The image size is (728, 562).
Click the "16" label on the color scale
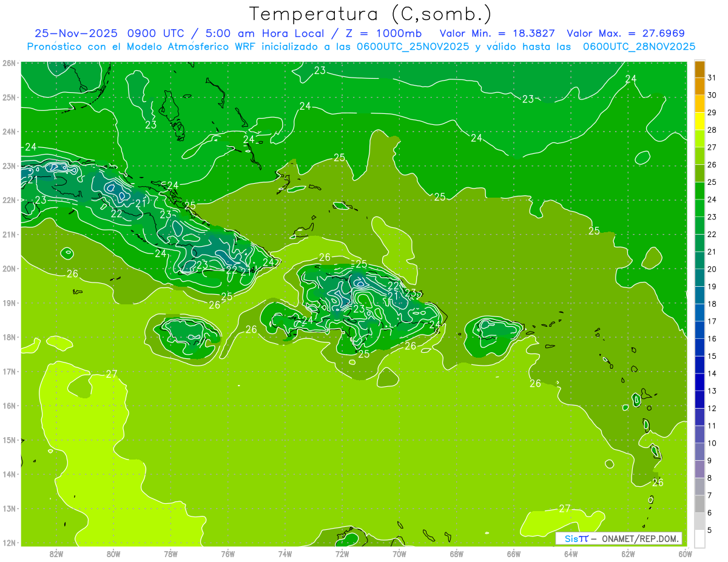coord(712,338)
